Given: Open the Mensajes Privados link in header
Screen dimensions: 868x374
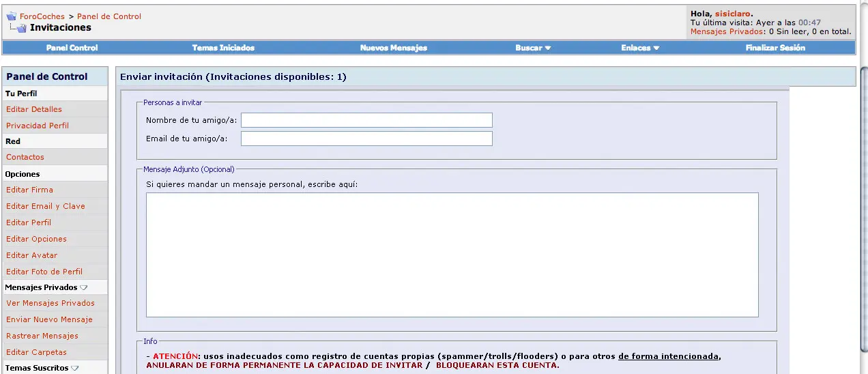Looking at the screenshot, I should pyautogui.click(x=727, y=31).
